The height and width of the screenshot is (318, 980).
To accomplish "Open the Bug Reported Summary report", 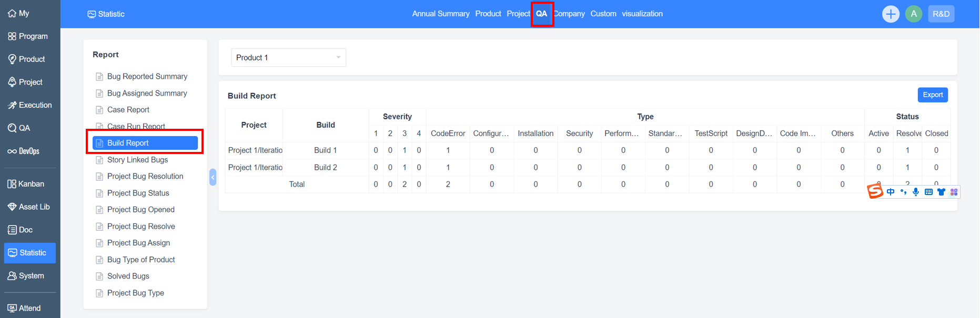I will coord(147,77).
